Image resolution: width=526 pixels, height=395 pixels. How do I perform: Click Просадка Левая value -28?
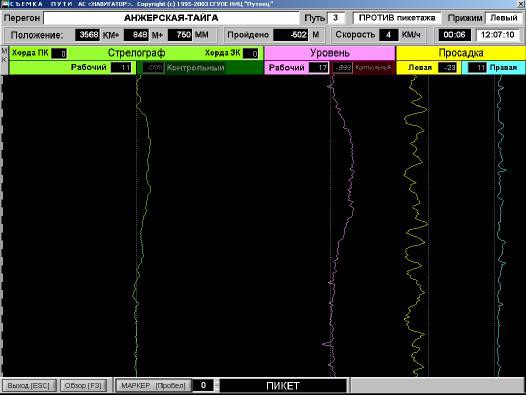[x=448, y=67]
